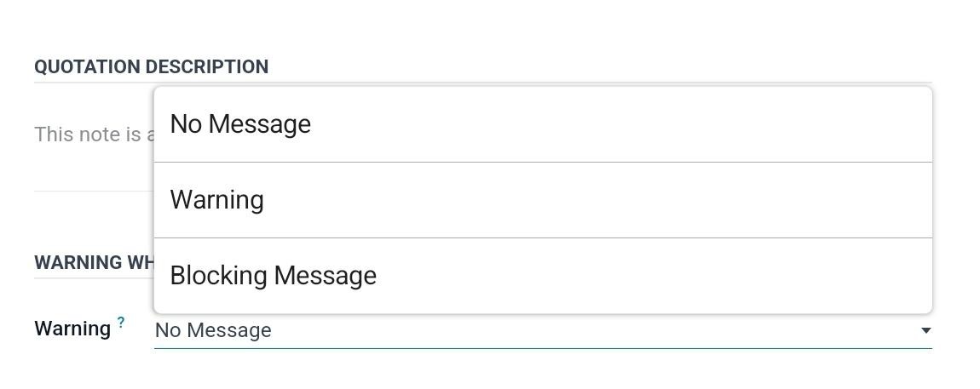Click the "Warning" field label
The width and height of the screenshot is (980, 389).
72,329
